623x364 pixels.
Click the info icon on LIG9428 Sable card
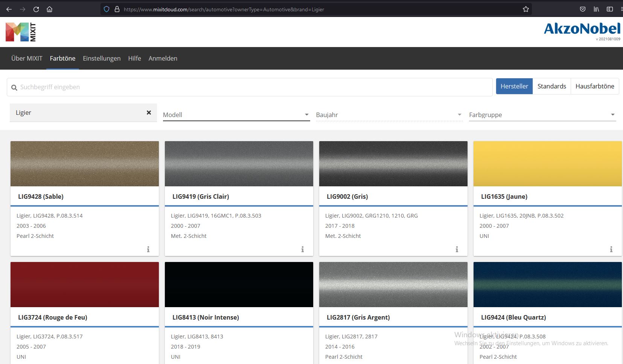pyautogui.click(x=148, y=249)
